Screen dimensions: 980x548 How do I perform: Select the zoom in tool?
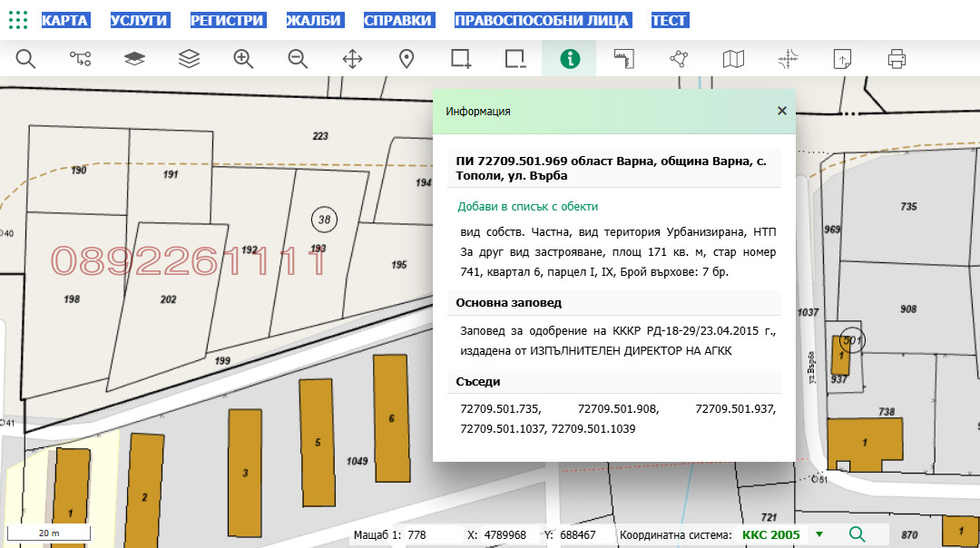coord(243,59)
